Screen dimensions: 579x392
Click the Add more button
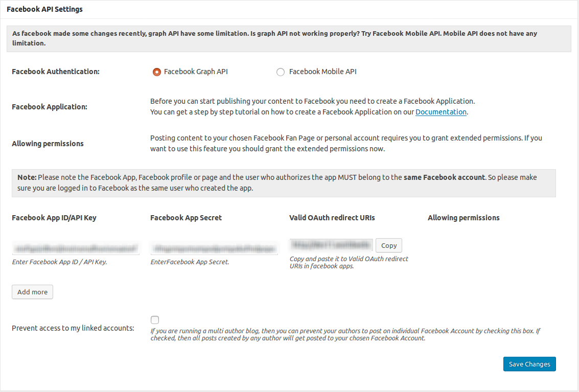[32, 292]
